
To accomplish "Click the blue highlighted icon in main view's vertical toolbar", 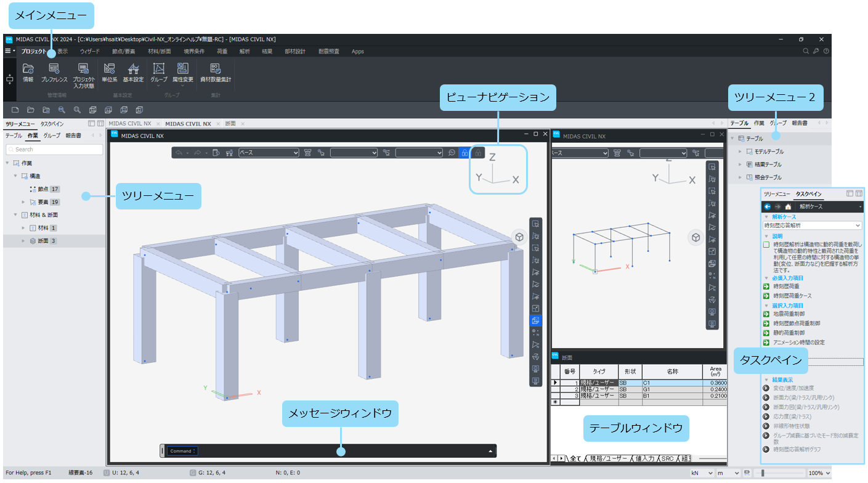I will click(x=536, y=320).
